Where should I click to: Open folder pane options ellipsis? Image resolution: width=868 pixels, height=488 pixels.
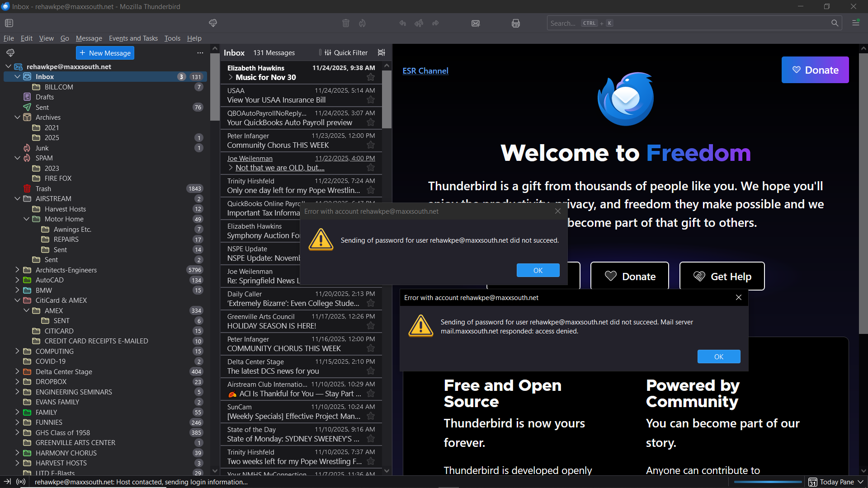coord(200,53)
